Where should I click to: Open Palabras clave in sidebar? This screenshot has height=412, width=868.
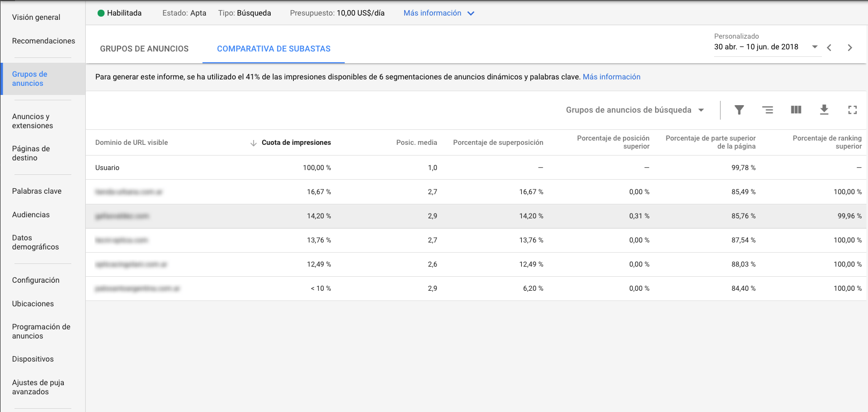click(x=37, y=191)
